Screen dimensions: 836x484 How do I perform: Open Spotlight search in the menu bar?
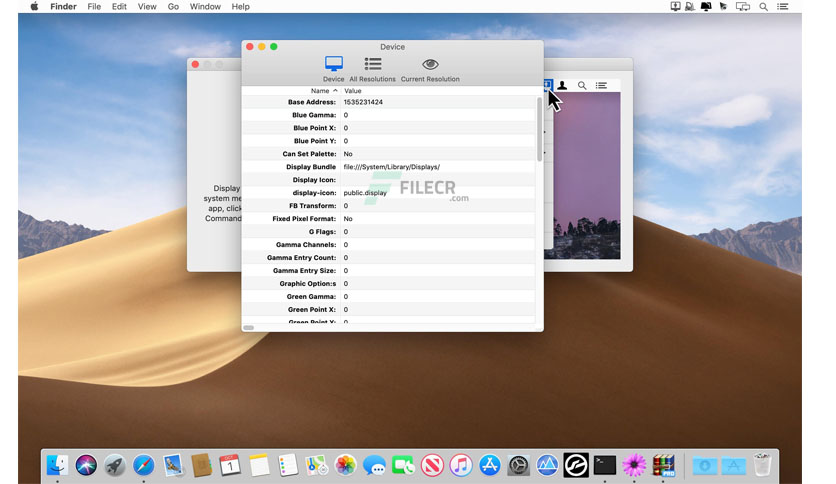763,7
